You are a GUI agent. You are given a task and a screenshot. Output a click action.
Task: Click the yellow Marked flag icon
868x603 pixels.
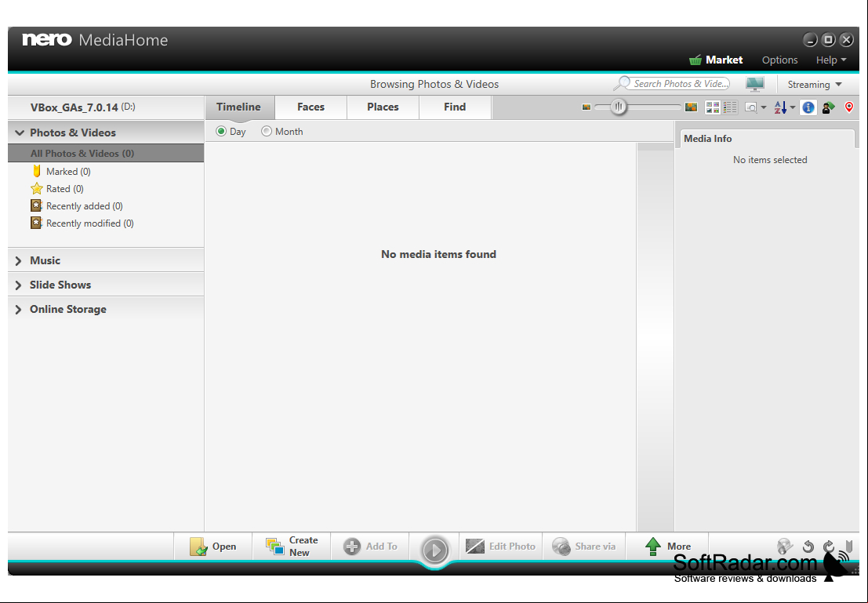point(37,171)
